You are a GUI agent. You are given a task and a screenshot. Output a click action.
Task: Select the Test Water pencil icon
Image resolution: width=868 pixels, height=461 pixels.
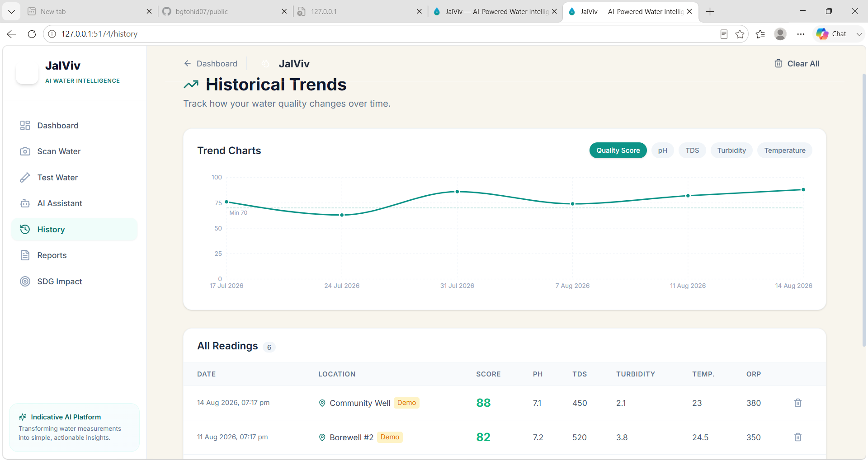pos(25,178)
